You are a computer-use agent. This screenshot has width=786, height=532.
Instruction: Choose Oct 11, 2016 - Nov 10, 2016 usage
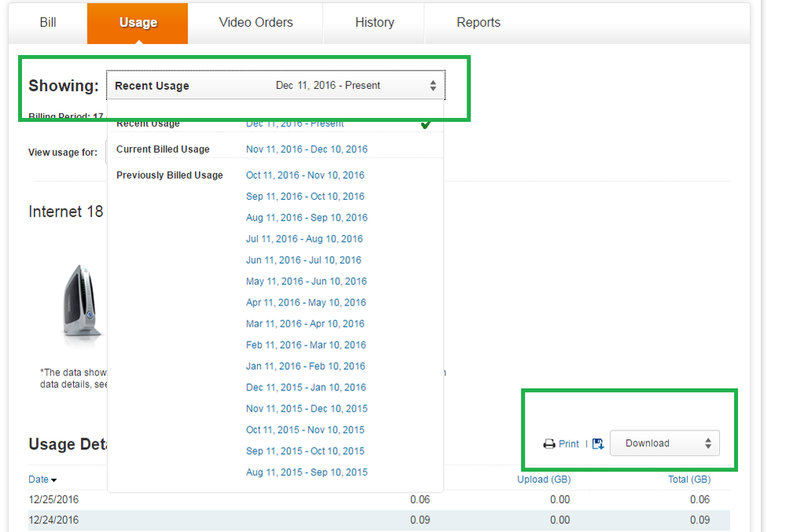[305, 175]
